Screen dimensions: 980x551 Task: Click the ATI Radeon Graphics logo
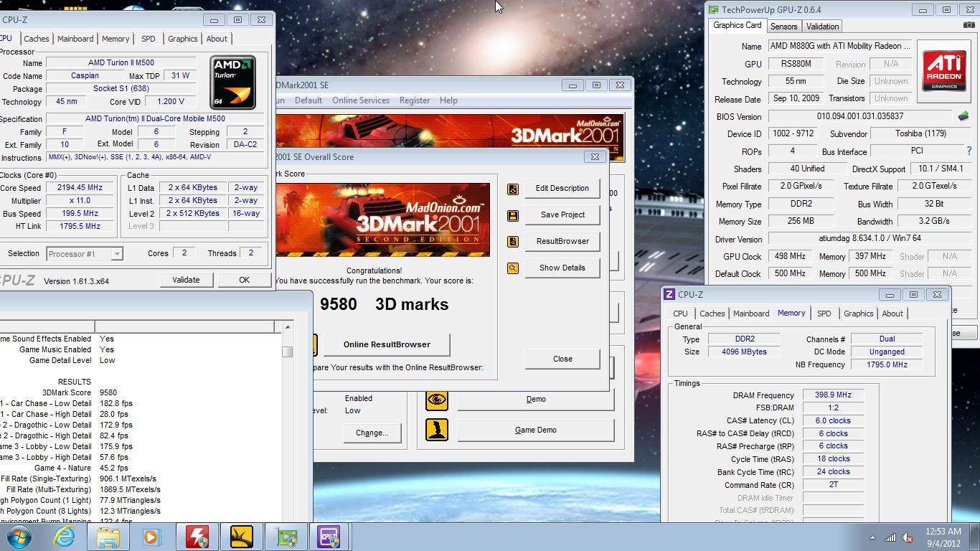click(x=944, y=70)
